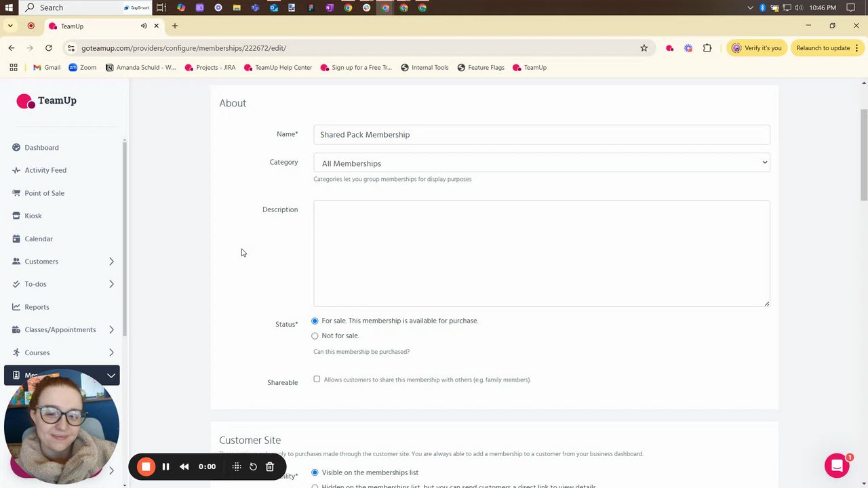Open the Sign up for a Free Trial bookmark
This screenshot has height=488, width=868.
tap(356, 67)
